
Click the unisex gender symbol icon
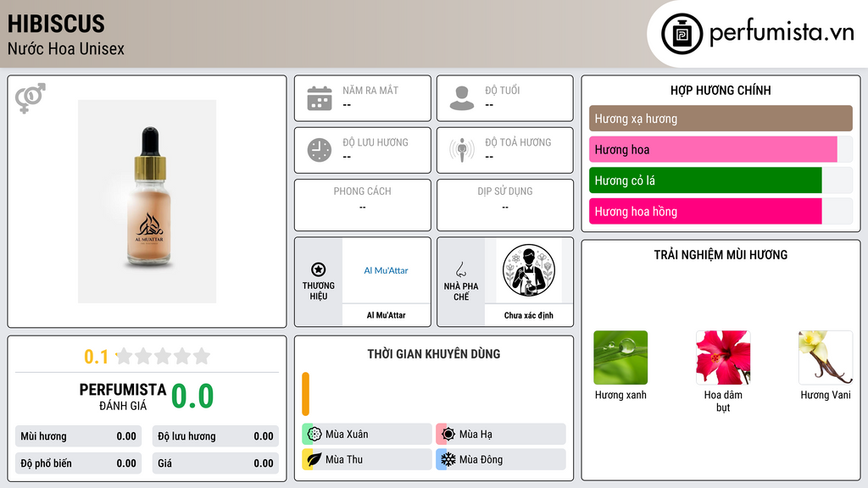tap(30, 98)
